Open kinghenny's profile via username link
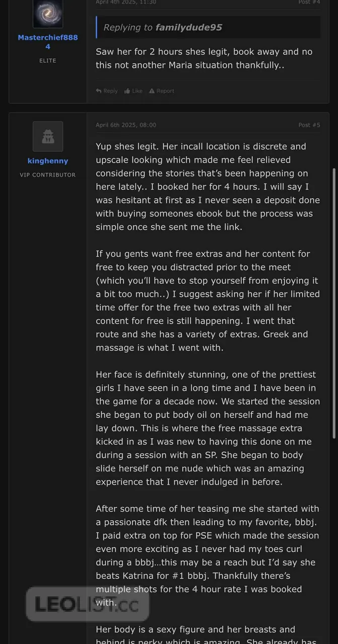 click(x=48, y=161)
